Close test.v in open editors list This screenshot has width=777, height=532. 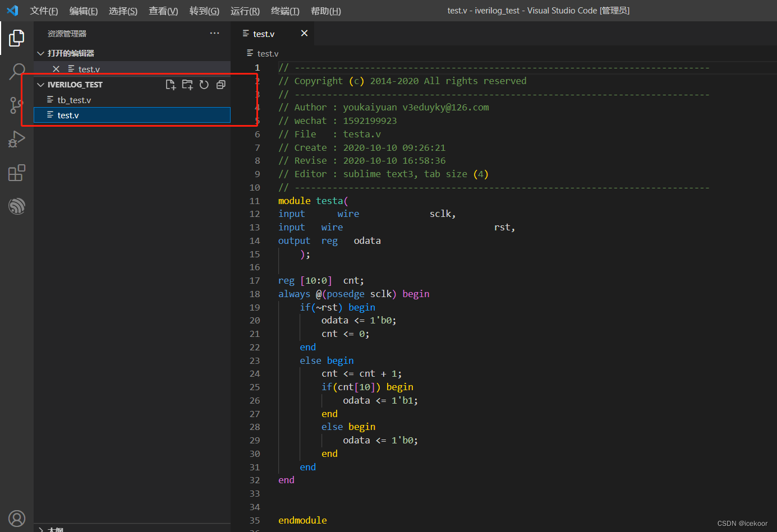56,69
